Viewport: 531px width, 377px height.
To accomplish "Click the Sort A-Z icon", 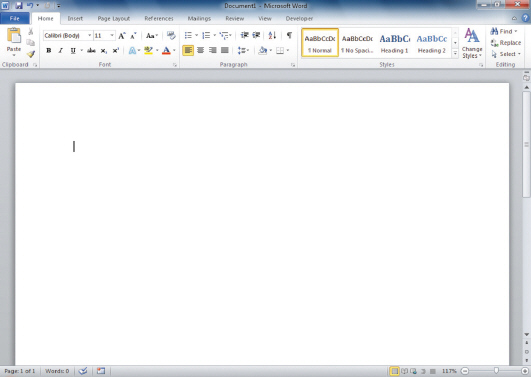I will coord(272,35).
